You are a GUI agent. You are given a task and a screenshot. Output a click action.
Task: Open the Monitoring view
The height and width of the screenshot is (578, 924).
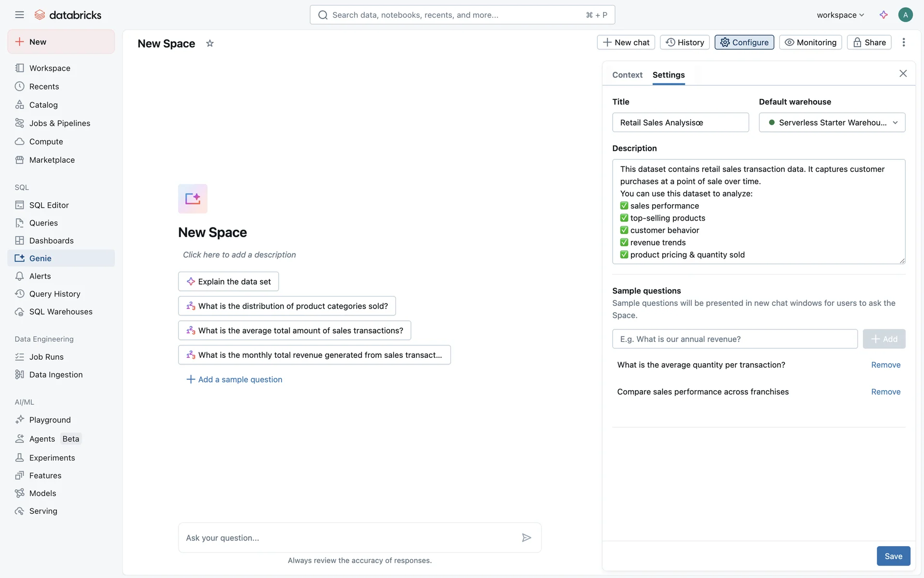tap(810, 42)
